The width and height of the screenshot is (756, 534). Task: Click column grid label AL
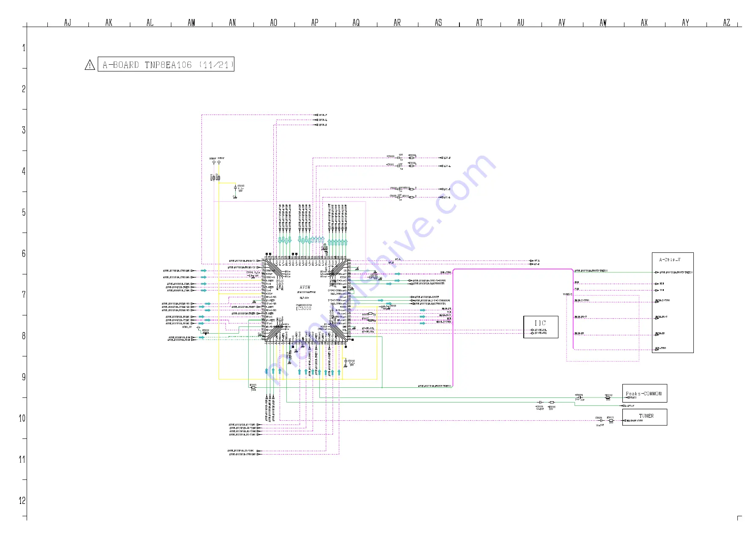150,22
